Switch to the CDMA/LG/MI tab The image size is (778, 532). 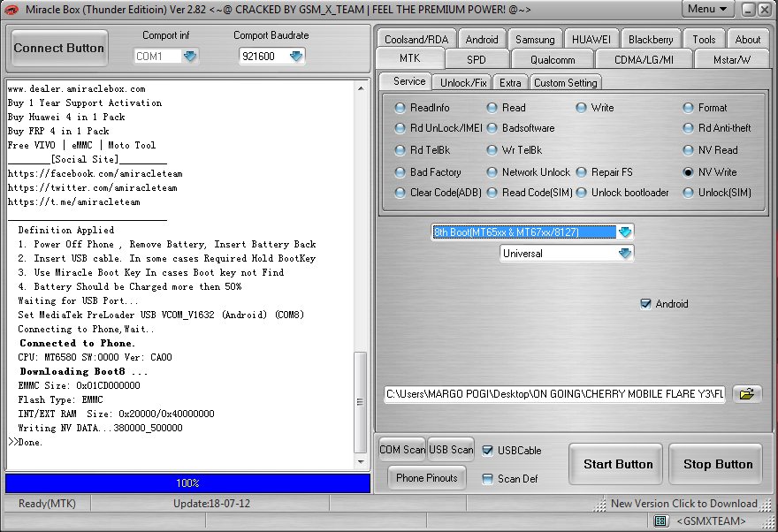click(x=644, y=59)
